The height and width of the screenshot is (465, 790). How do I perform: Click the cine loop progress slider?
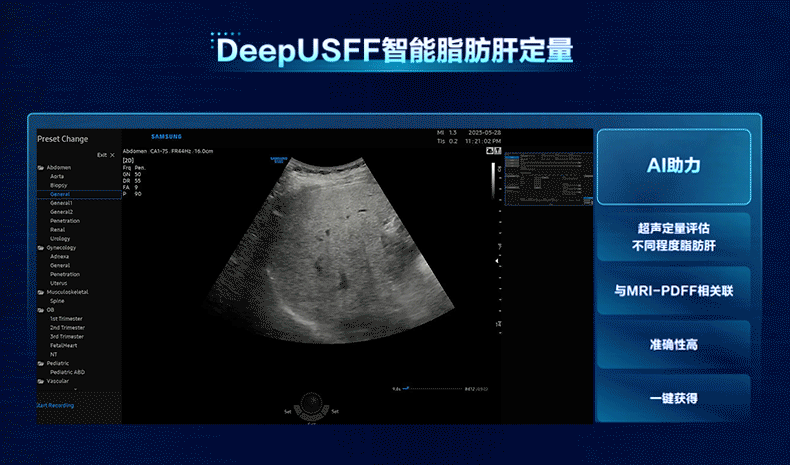[x=433, y=388]
